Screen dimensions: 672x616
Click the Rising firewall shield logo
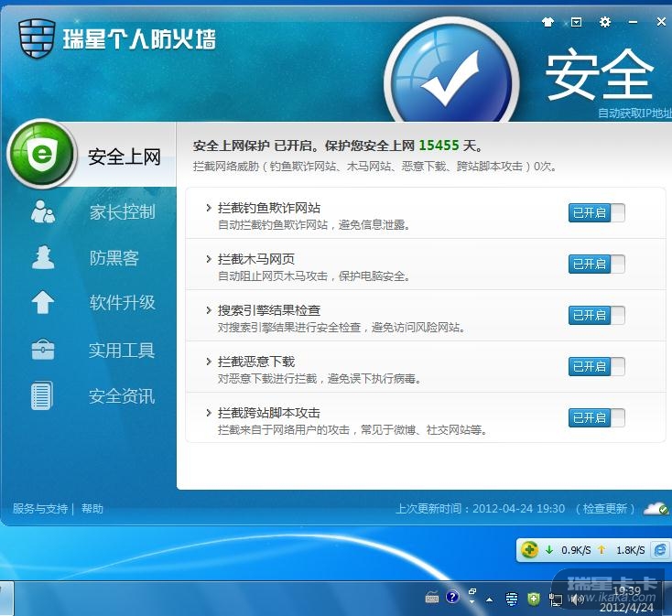point(37,38)
